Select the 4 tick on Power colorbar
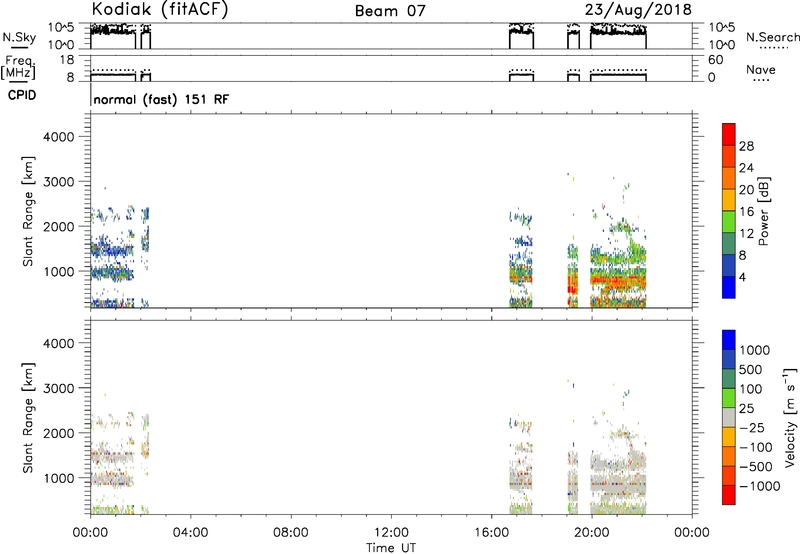This screenshot has height=554, width=800. 742,278
